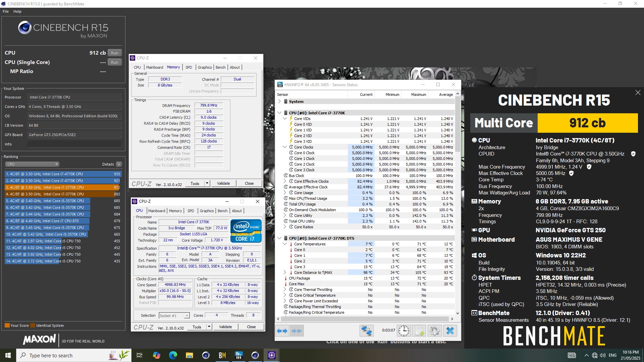Open Mainboard tab in CPU-Z Memory window
Screen dimensions: 644x362
pos(155,67)
